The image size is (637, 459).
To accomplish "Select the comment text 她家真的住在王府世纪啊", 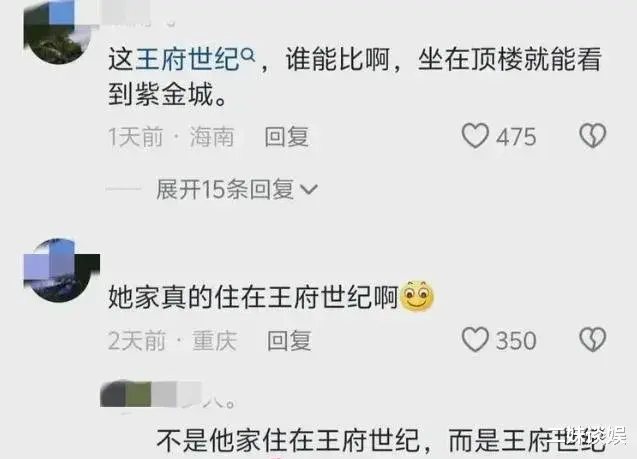I will pyautogui.click(x=254, y=297).
